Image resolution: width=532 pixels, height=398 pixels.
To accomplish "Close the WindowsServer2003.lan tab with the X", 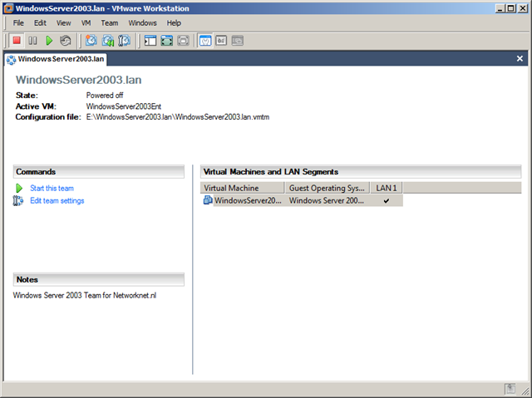I will (x=520, y=59).
